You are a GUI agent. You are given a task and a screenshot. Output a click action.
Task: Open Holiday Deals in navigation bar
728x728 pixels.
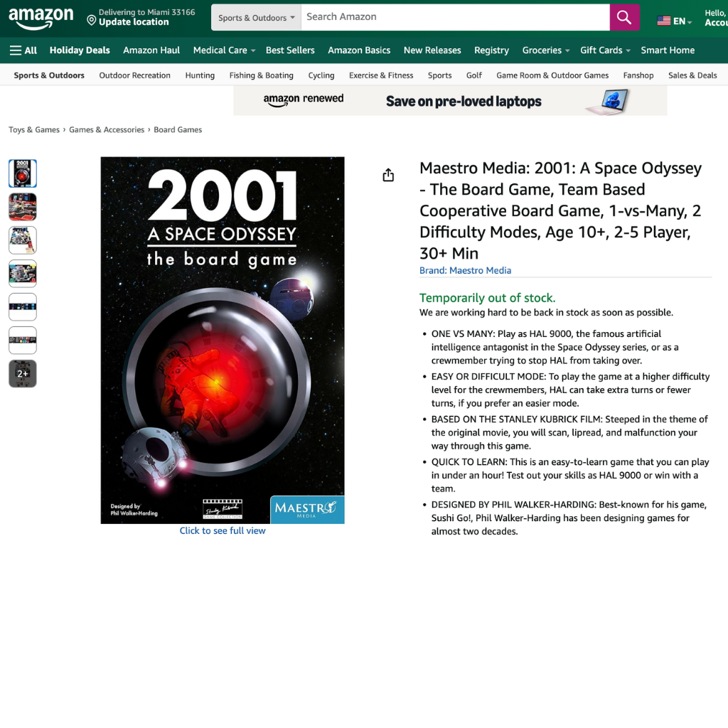[80, 50]
